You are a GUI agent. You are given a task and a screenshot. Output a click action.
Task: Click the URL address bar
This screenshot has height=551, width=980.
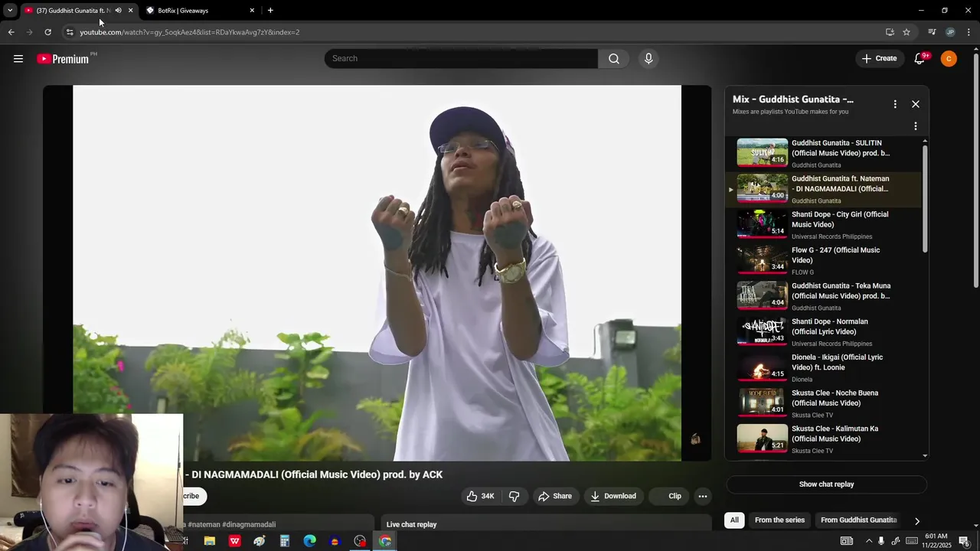point(475,32)
